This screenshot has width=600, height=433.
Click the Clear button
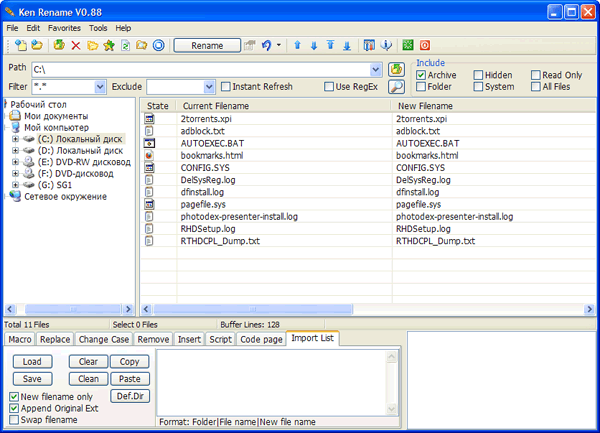[88, 361]
